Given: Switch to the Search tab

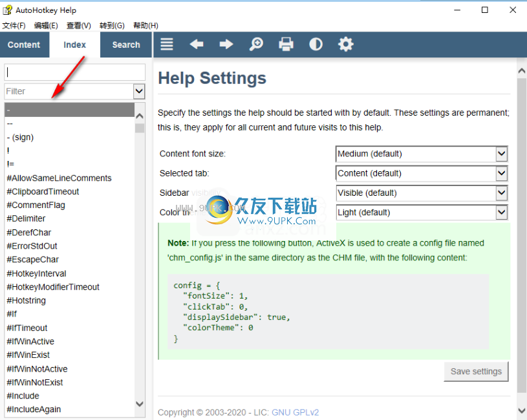Looking at the screenshot, I should tap(126, 45).
